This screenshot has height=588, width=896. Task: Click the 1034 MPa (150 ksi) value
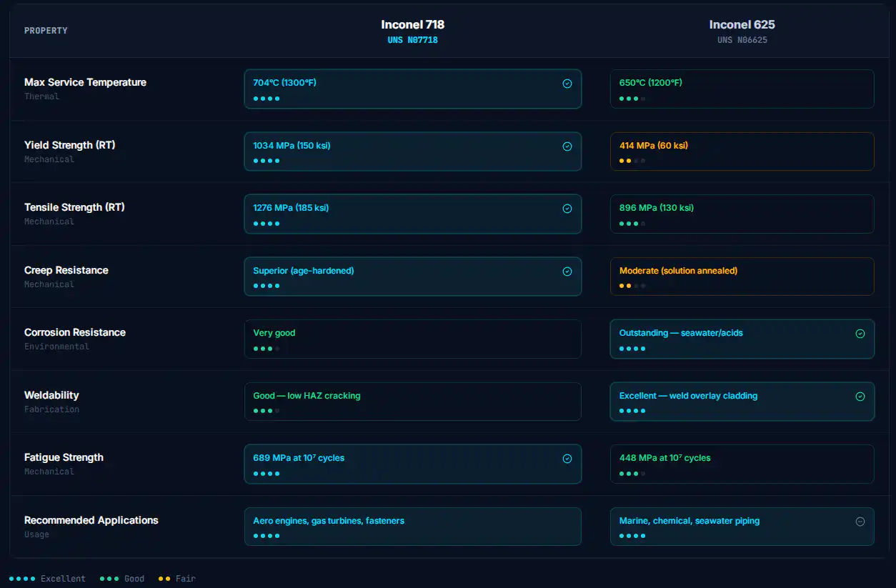(292, 146)
